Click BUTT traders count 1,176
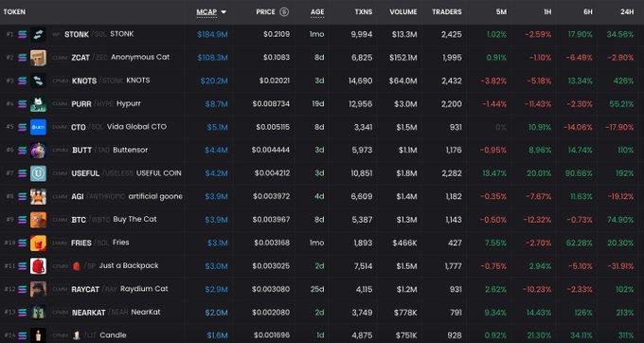 tap(454, 151)
